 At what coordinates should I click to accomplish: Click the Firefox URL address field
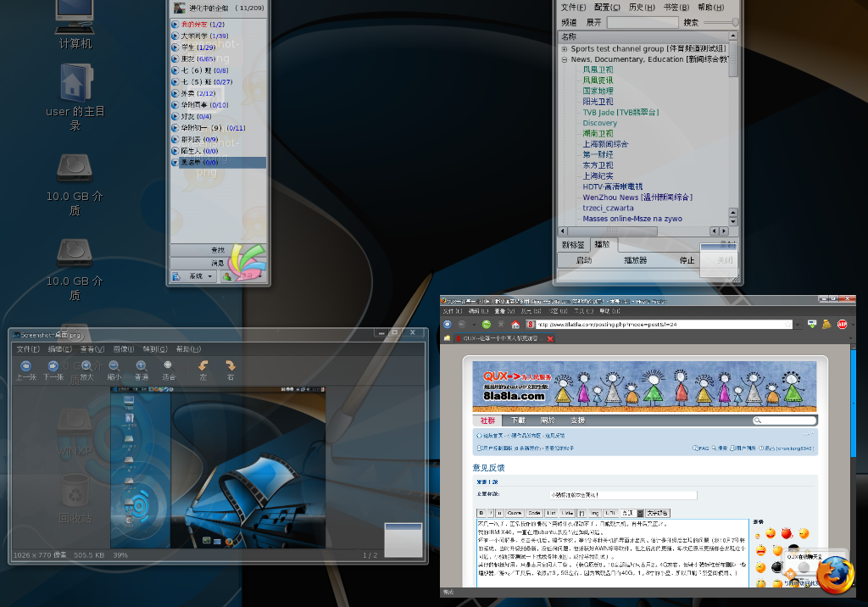tap(659, 325)
